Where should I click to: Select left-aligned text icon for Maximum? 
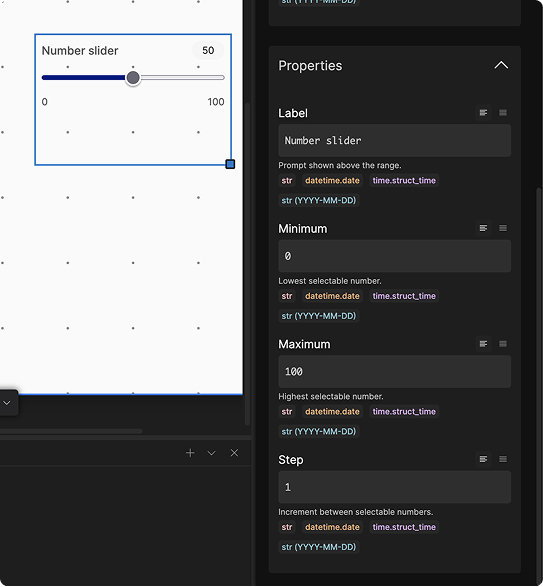(x=483, y=344)
